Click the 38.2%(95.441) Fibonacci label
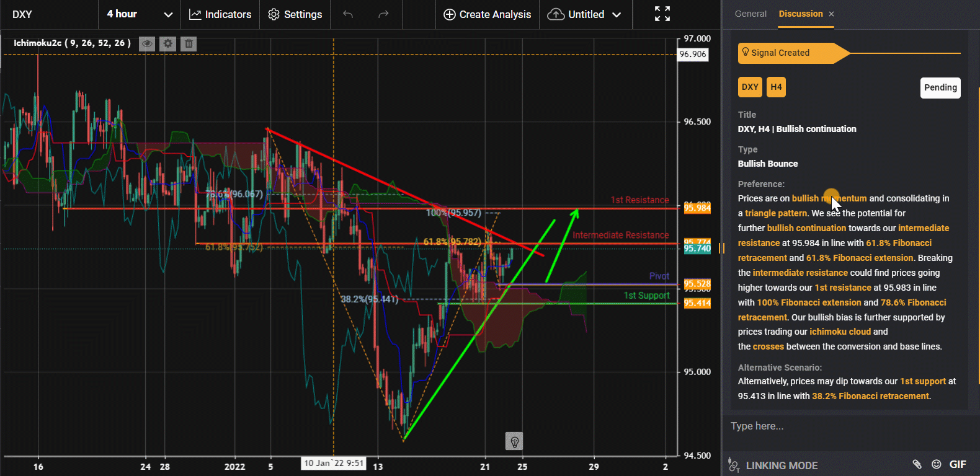 369,299
